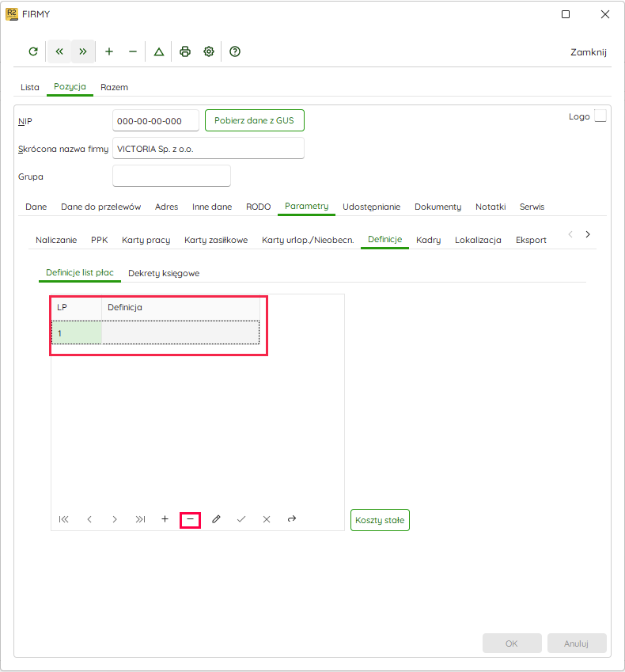
Task: Open Karty zasiłkowe sub-tab
Action: tap(216, 240)
